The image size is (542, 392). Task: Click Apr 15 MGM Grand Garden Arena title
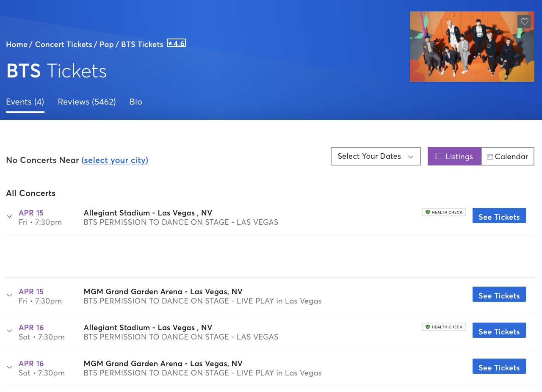pos(163,291)
